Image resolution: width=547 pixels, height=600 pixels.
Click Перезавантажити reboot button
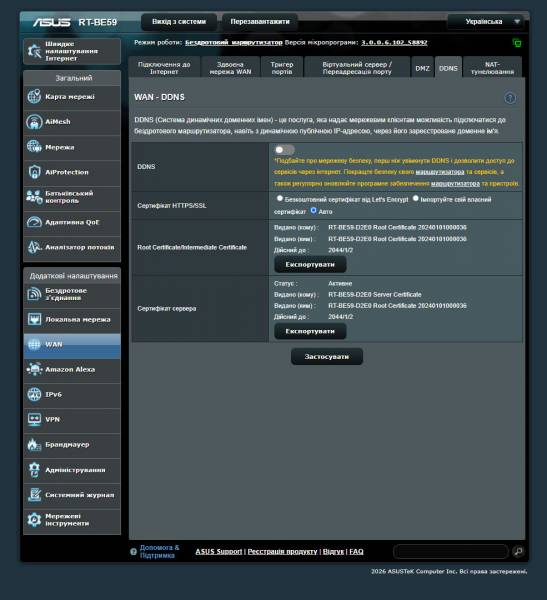pos(260,22)
